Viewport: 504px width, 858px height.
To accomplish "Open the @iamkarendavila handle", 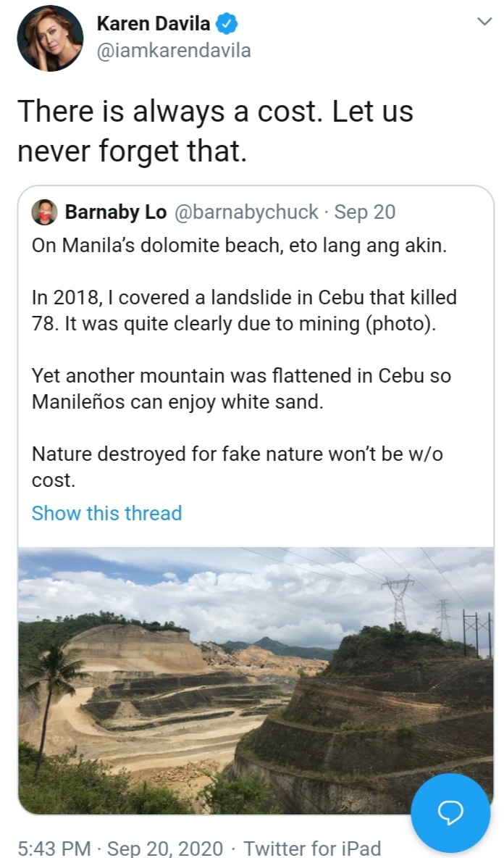I will [x=173, y=51].
